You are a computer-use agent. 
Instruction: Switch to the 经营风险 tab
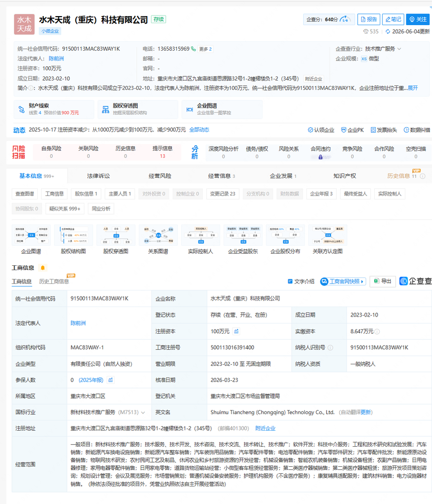[160, 176]
